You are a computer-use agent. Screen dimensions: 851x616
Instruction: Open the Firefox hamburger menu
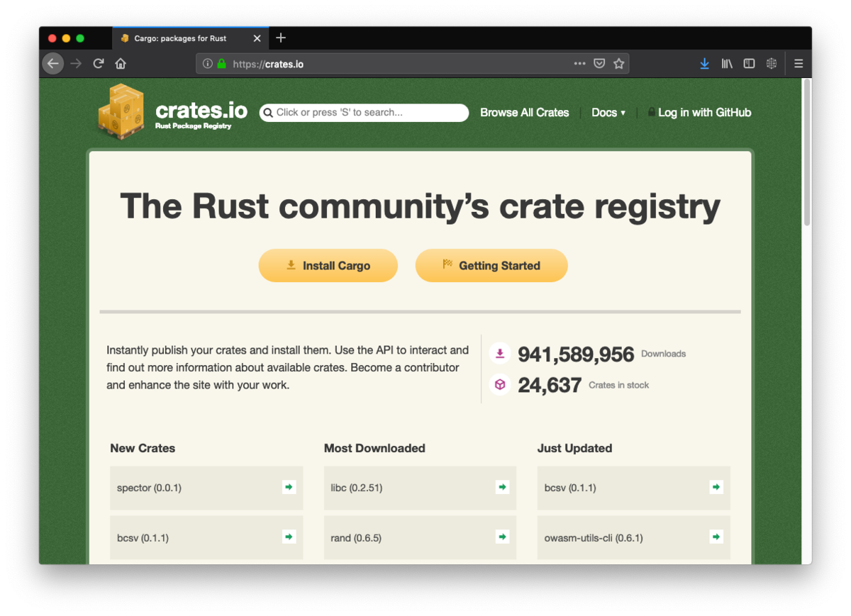(x=799, y=64)
